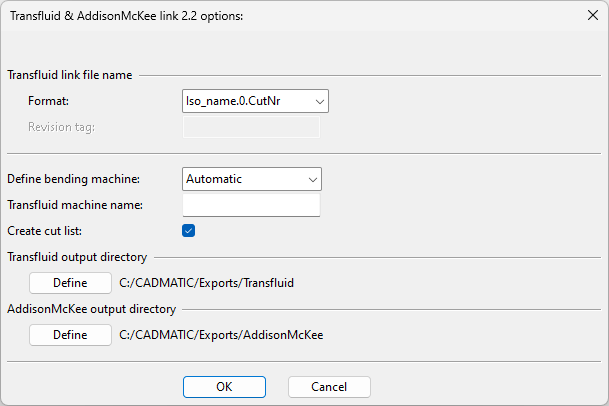Viewport: 609px width, 406px height.
Task: Click the disabled Revision tag field
Action: [251, 127]
